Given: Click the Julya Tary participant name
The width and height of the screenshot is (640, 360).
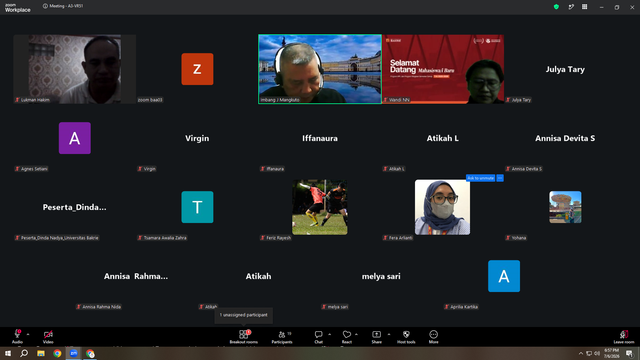Looking at the screenshot, I should [x=565, y=69].
